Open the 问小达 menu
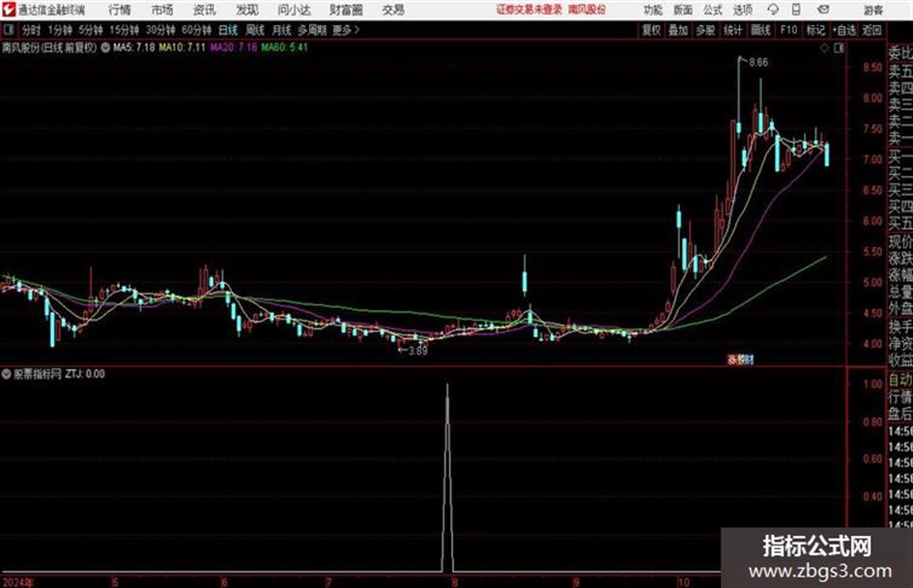 click(294, 10)
